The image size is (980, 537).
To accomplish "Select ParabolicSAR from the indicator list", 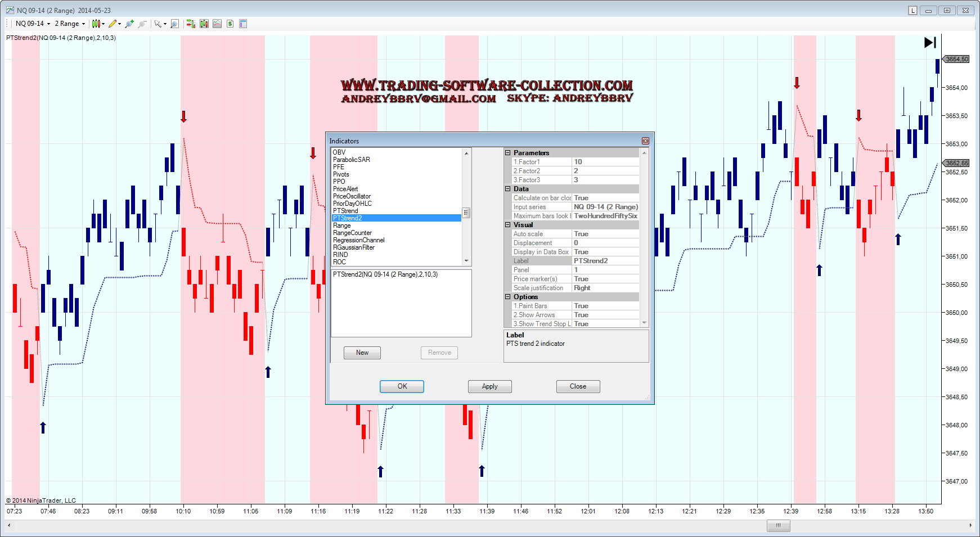I will point(351,160).
